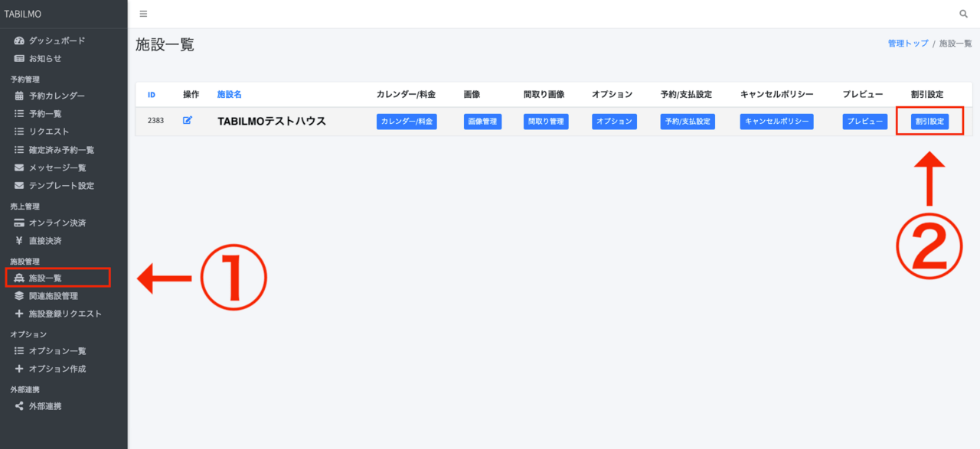This screenshot has height=449, width=980.
Task: Open the プレビュー button
Action: click(x=865, y=122)
